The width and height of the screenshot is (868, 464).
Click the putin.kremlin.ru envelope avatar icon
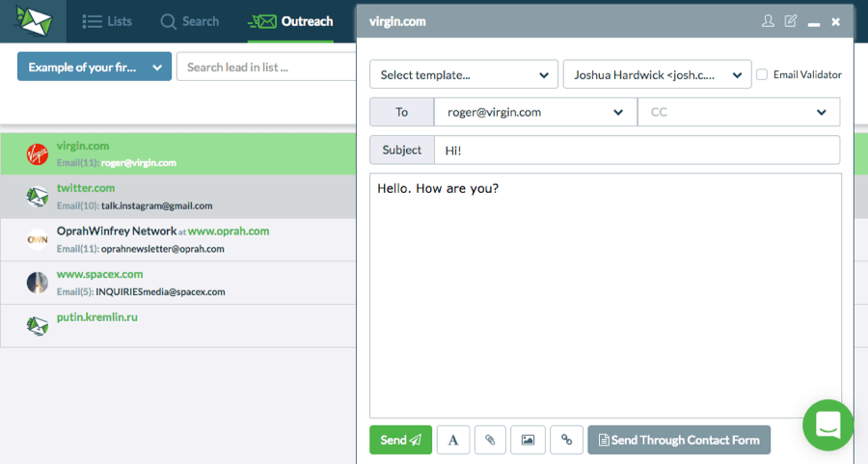coord(37,325)
